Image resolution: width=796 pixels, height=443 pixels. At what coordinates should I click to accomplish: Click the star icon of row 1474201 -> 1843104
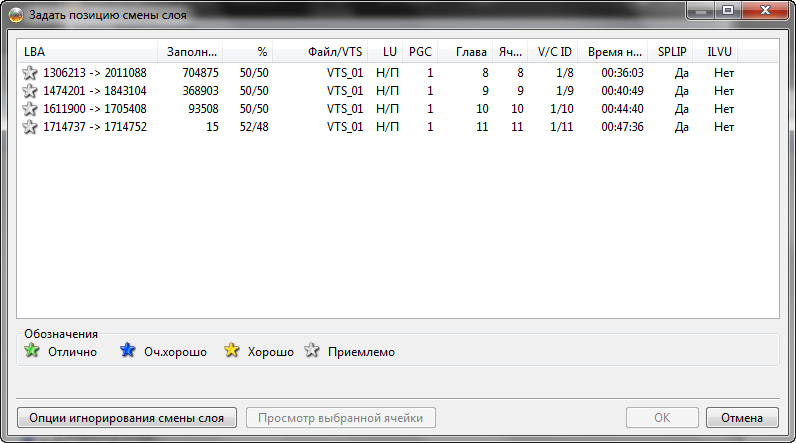[x=30, y=91]
